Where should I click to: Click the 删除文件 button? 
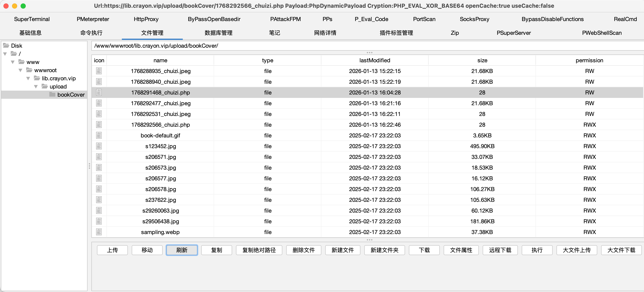[303, 250]
